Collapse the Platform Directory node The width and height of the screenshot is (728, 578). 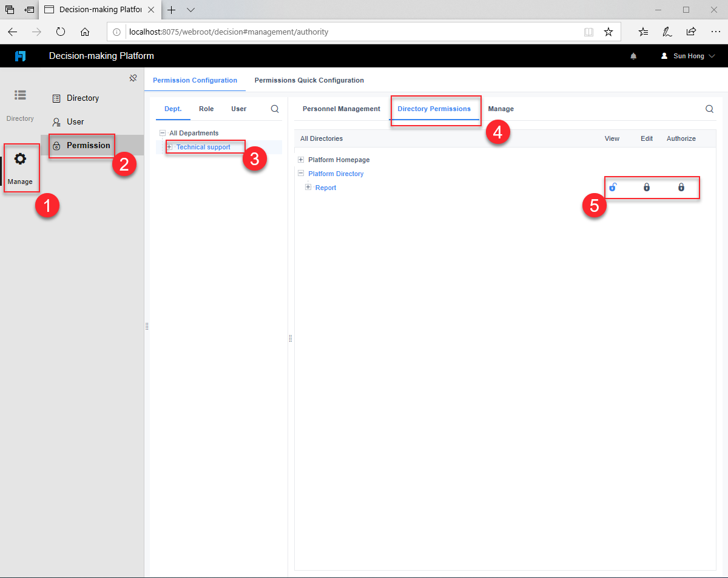click(300, 173)
